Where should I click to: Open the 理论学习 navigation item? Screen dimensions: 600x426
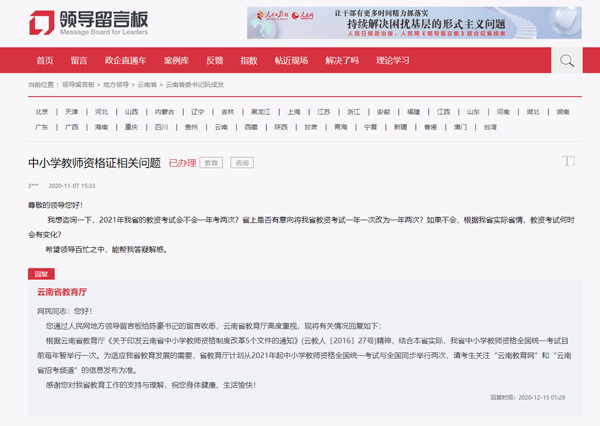point(393,60)
